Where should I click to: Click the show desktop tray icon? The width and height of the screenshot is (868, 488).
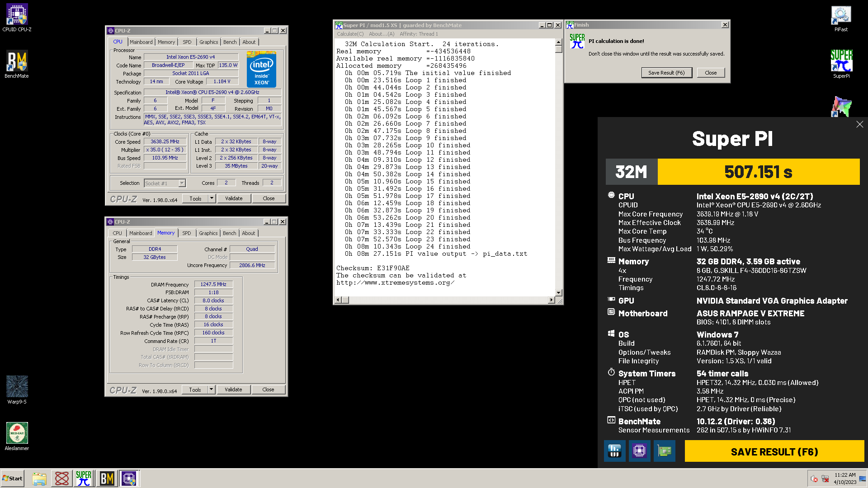coord(863,479)
